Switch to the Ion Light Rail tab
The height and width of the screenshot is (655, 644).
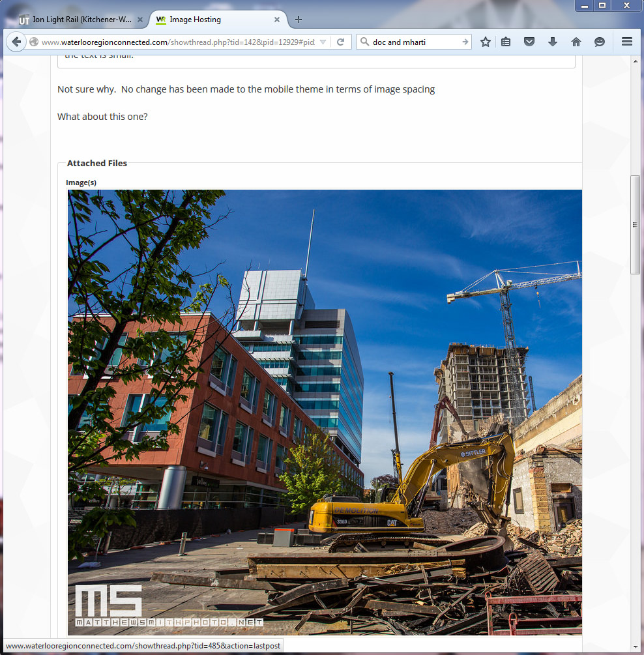pos(77,20)
